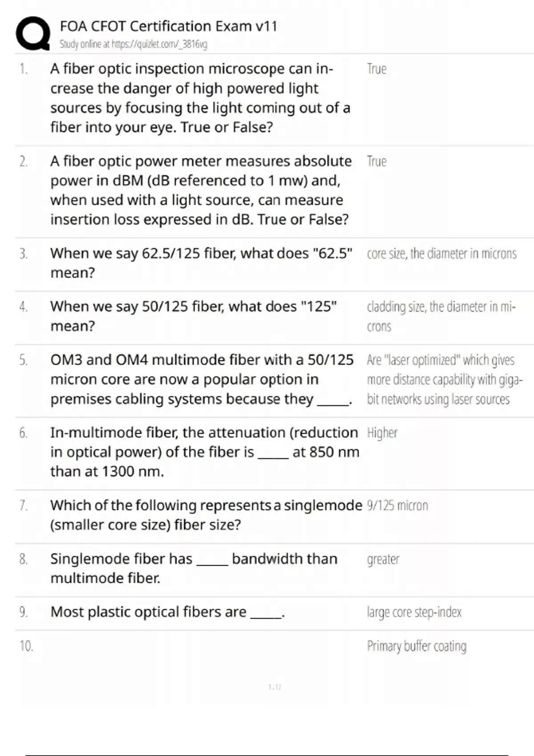Click the "9/125 micron" answer
Viewport: 534px width, 756px height.
(x=397, y=506)
